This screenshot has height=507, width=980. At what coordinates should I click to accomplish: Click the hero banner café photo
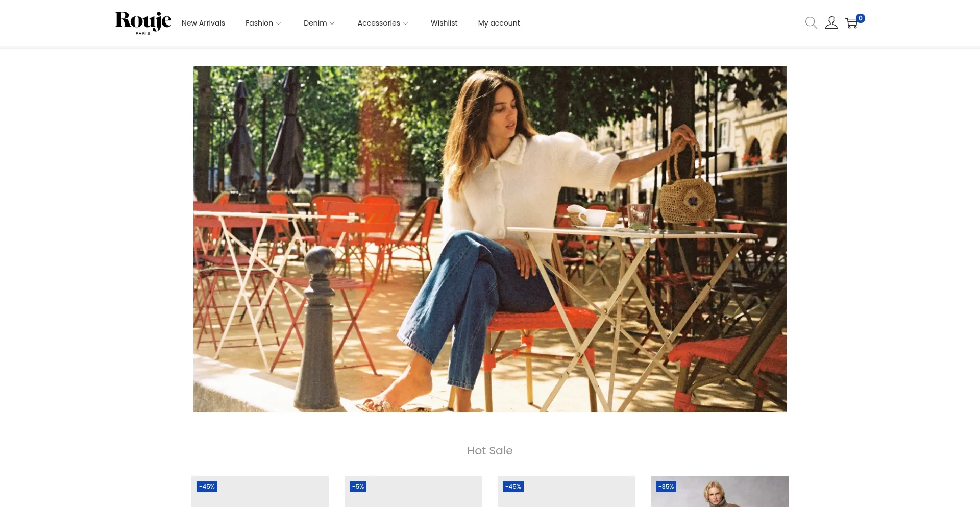point(489,238)
